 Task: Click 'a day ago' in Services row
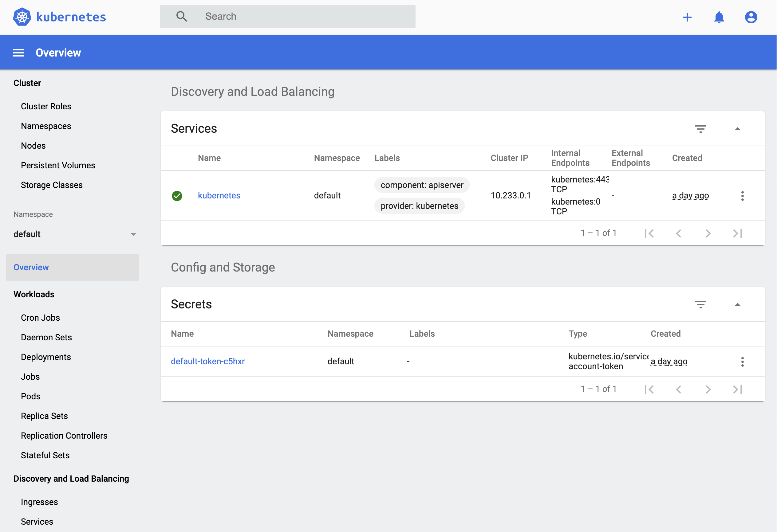click(x=690, y=195)
